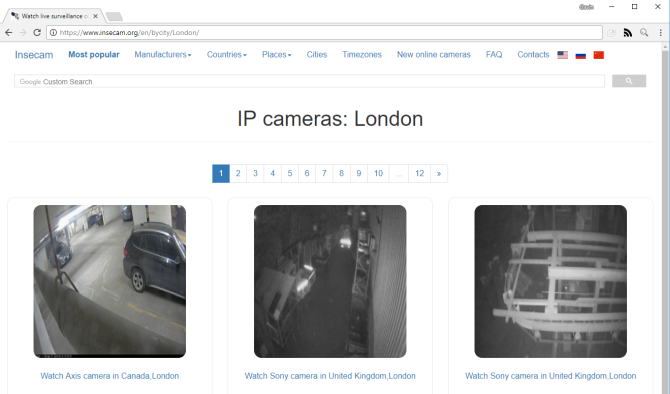670x394 pixels.
Task: Go back using the browser back arrow
Action: pyautogui.click(x=9, y=32)
